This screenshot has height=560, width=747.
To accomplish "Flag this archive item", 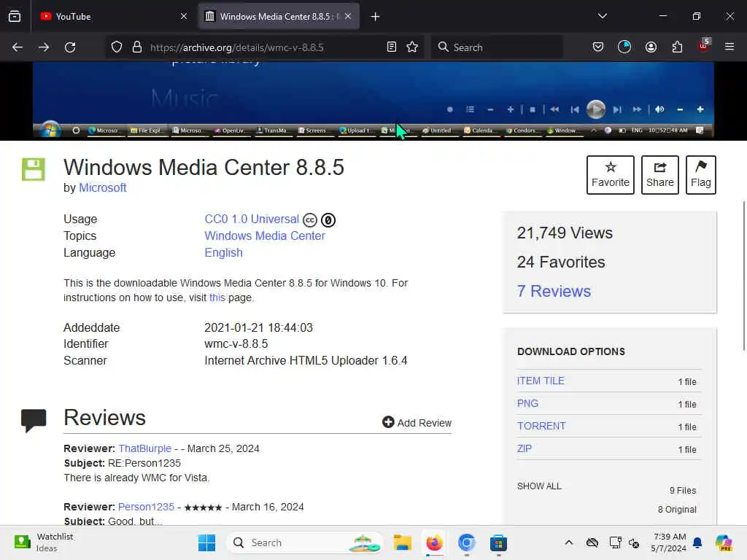I will pos(700,175).
